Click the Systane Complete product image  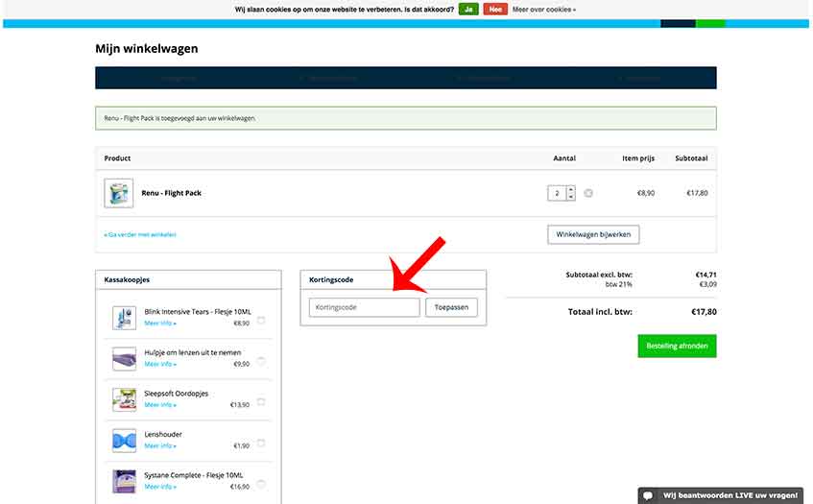click(124, 481)
